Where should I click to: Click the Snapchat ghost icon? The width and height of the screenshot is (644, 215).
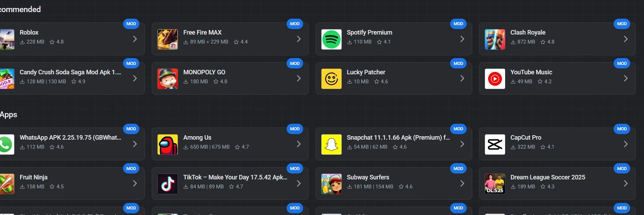point(332,144)
